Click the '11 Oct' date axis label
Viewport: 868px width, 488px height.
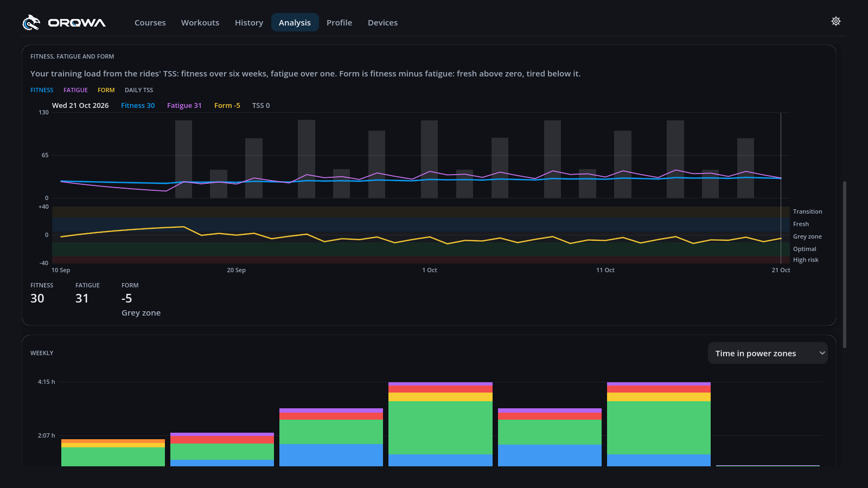point(605,270)
